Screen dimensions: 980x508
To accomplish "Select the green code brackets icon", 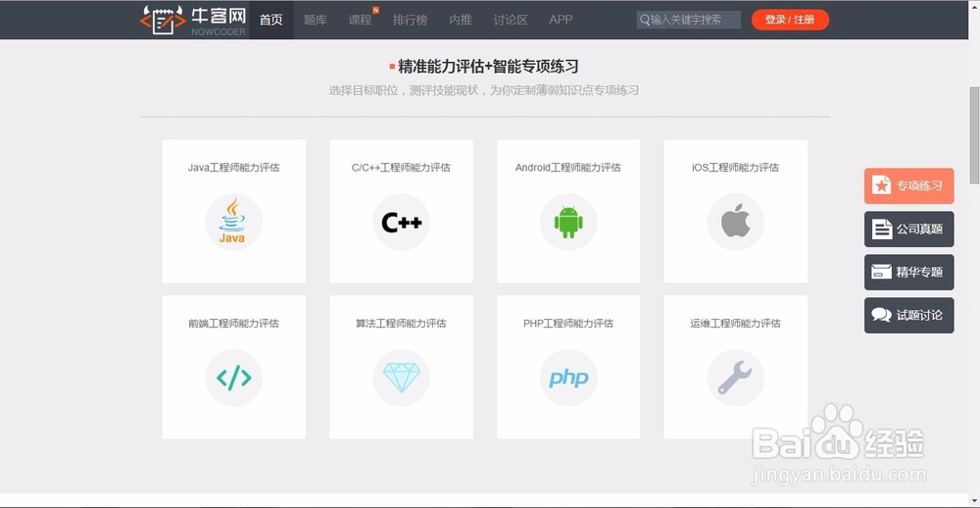I will tap(234, 378).
